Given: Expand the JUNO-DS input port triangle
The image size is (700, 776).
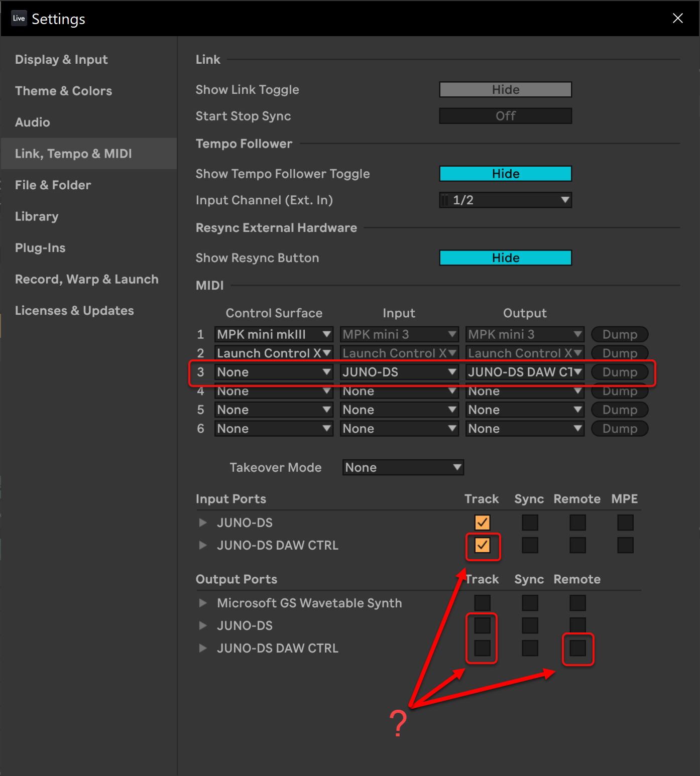Looking at the screenshot, I should click(203, 523).
